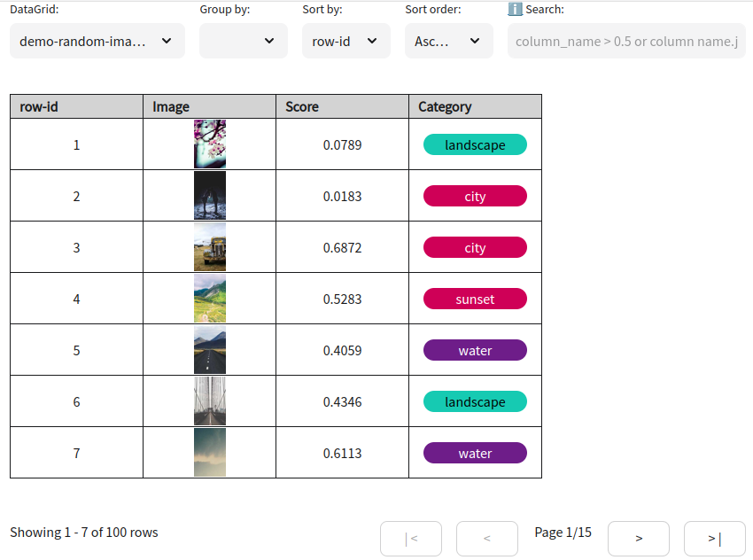
Task: Jump to the last page
Action: [714, 539]
